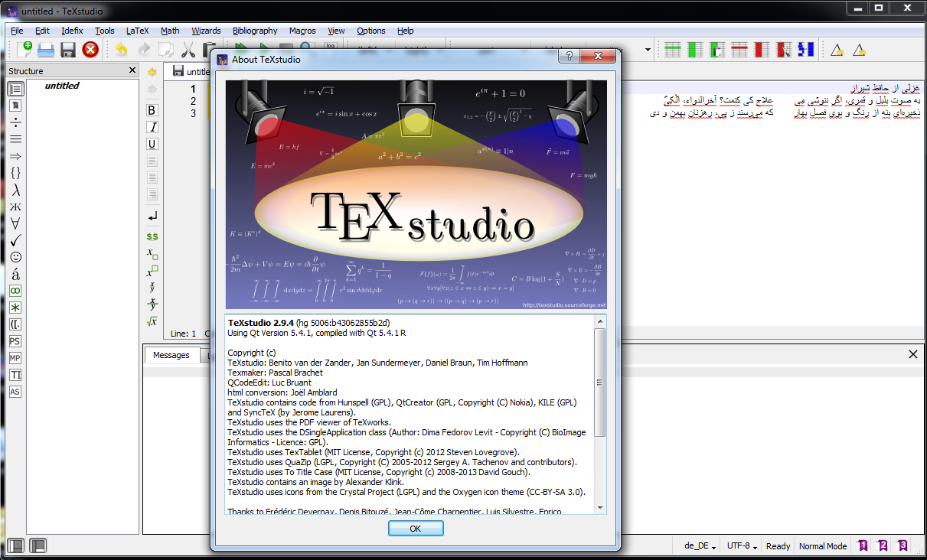Open the Wizards menu
The width and height of the screenshot is (927, 560).
(x=206, y=31)
